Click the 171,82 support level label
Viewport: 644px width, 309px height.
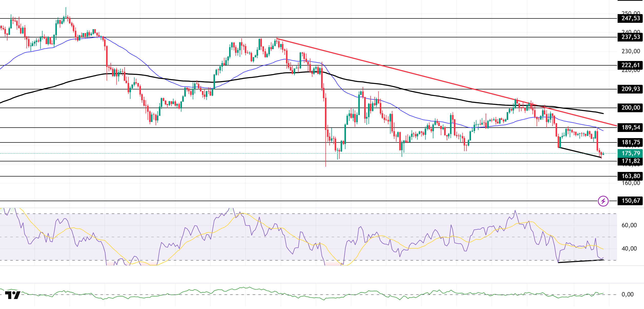click(x=630, y=161)
